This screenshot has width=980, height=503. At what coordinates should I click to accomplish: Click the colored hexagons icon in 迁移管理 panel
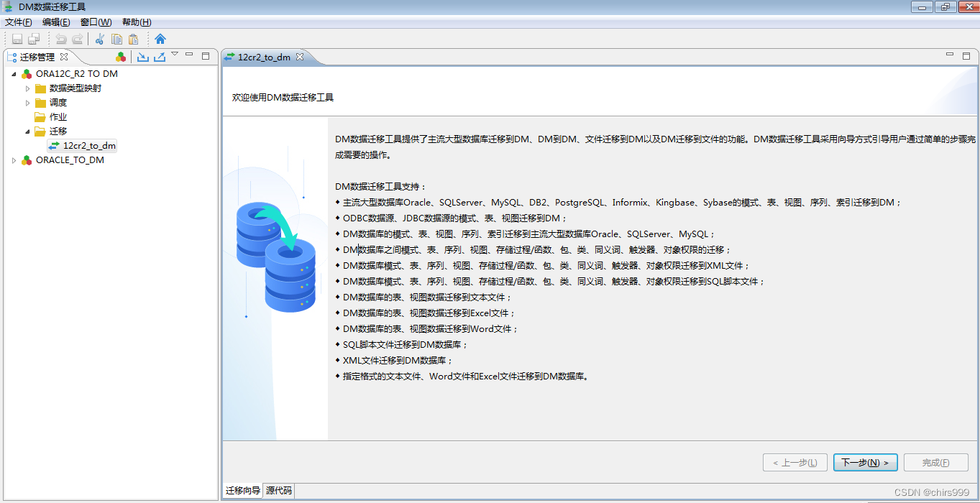point(120,55)
